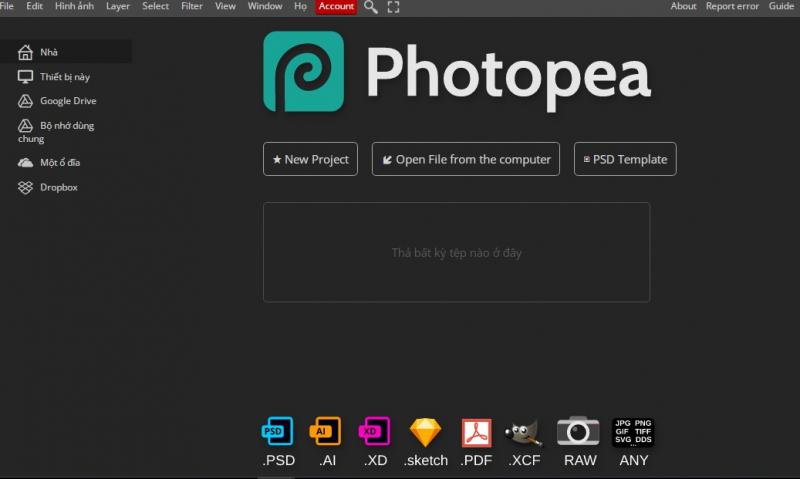Open the View menu

click(225, 6)
